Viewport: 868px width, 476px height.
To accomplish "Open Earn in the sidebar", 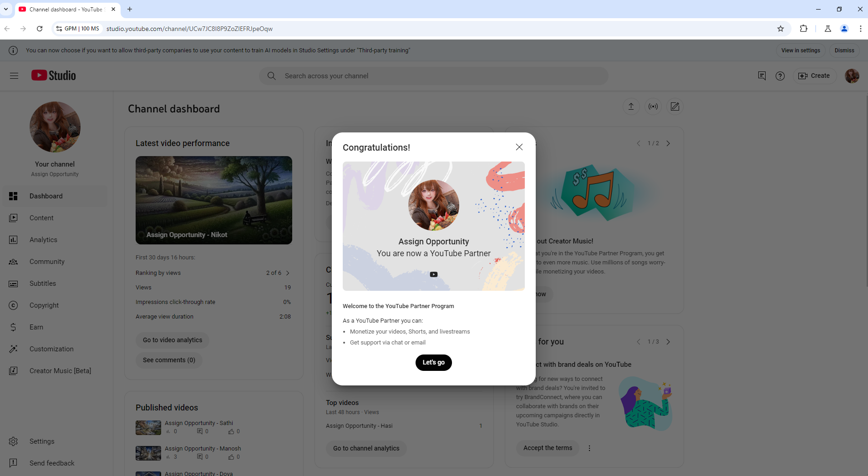I will [x=55, y=327].
